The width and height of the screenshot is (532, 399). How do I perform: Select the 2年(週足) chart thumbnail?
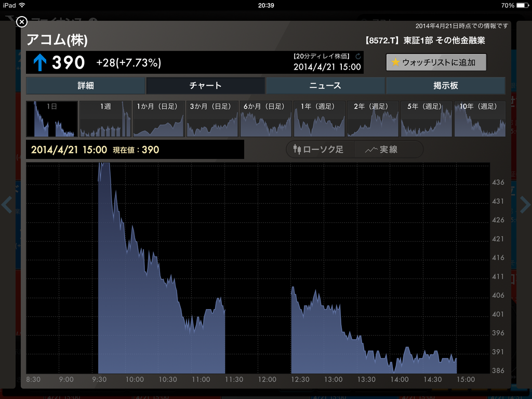click(x=373, y=119)
